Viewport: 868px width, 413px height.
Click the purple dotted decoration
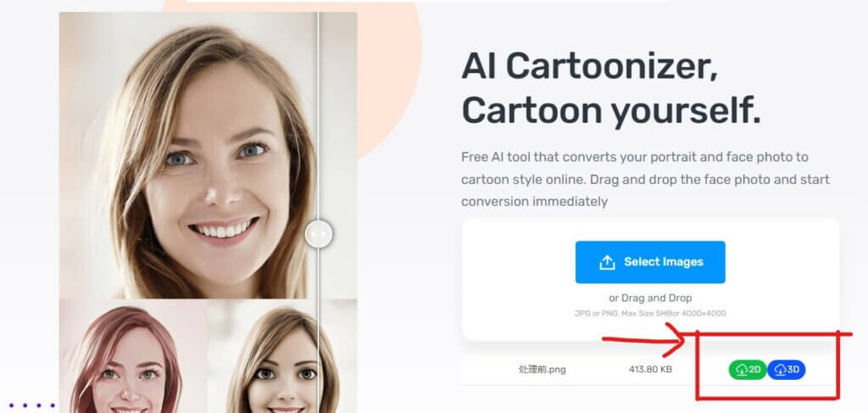(x=31, y=406)
